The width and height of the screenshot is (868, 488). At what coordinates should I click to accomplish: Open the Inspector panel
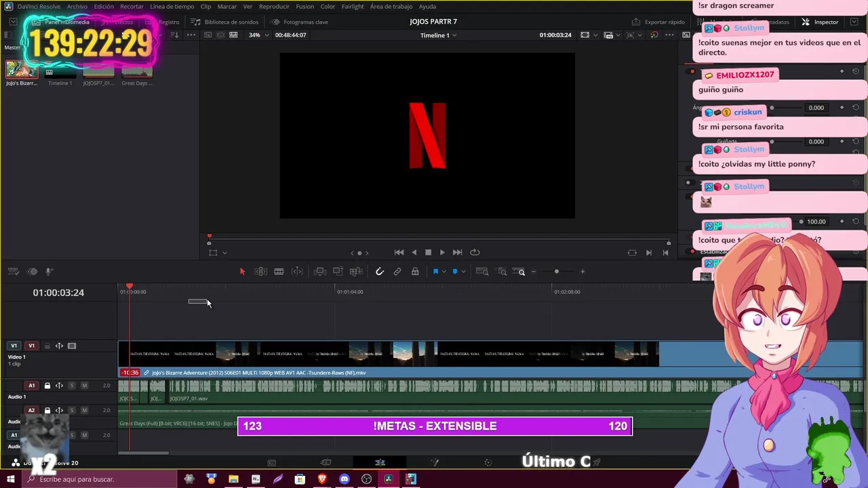820,22
